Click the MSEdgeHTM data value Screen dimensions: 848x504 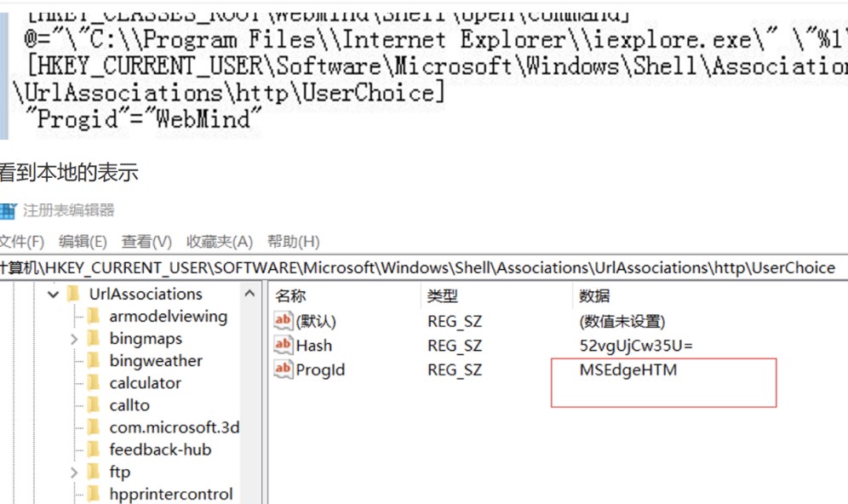click(x=627, y=369)
